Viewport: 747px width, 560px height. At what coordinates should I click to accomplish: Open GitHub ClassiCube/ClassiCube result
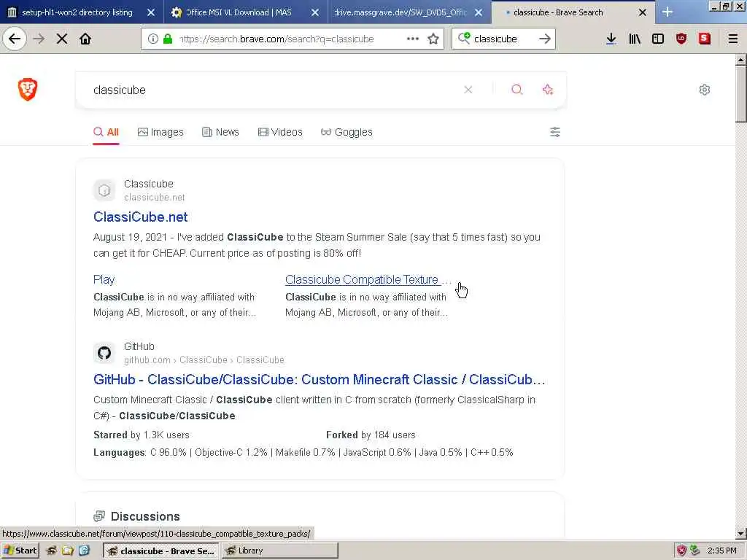(x=320, y=379)
